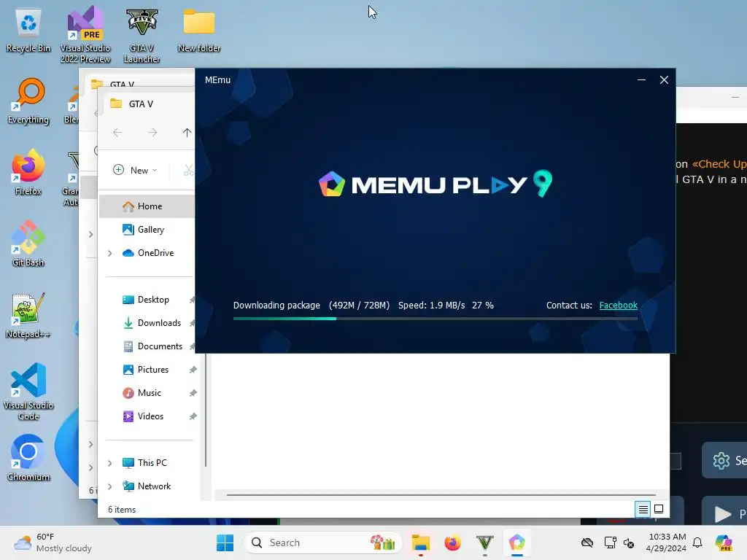
Task: Unpin Pictures using its pin icon
Action: [193, 370]
